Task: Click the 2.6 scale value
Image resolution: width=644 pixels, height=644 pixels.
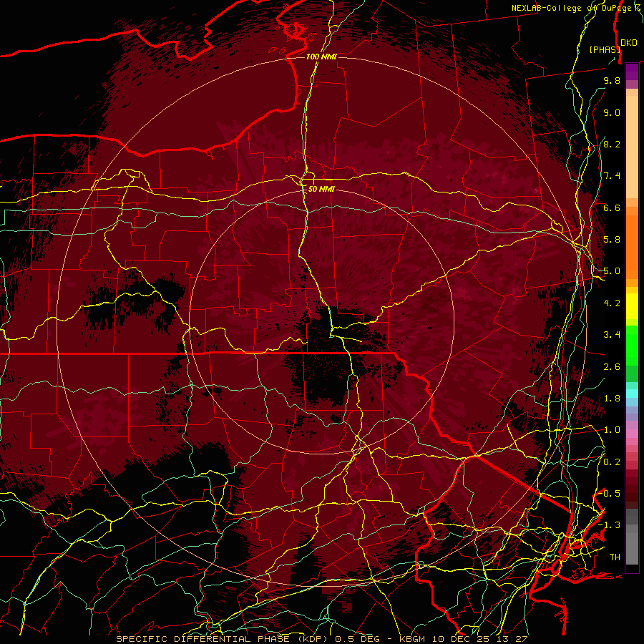Action: [612, 367]
